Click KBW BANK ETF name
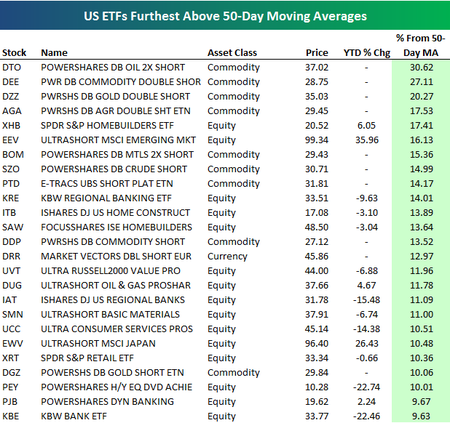Image resolution: width=450 pixels, height=423 pixels. point(74,416)
